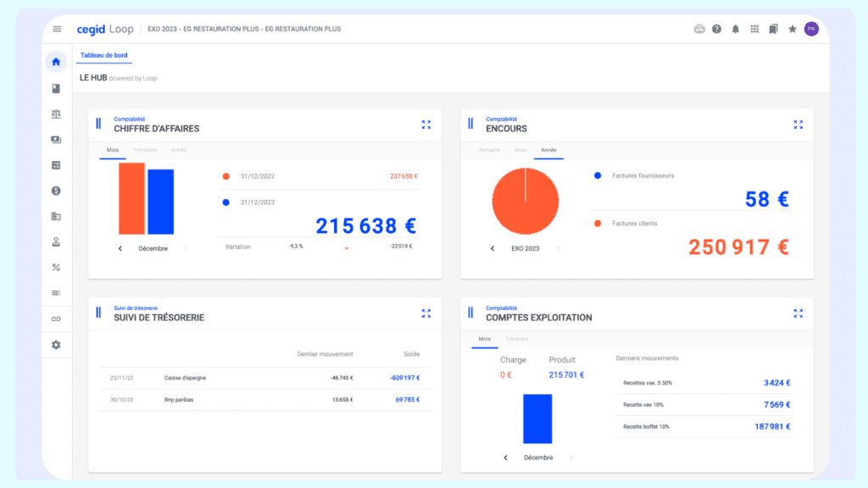Click the Caisse d'epargne treasury row
This screenshot has height=488, width=868.
264,378
